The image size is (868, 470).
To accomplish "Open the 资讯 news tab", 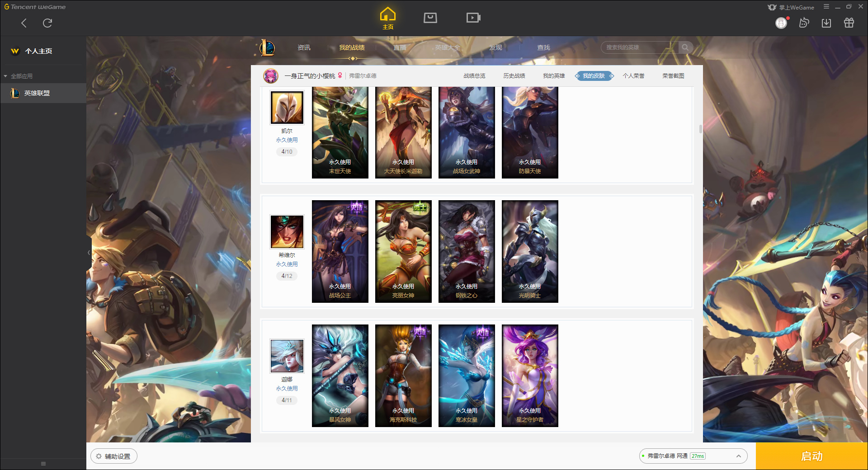I will click(x=304, y=47).
